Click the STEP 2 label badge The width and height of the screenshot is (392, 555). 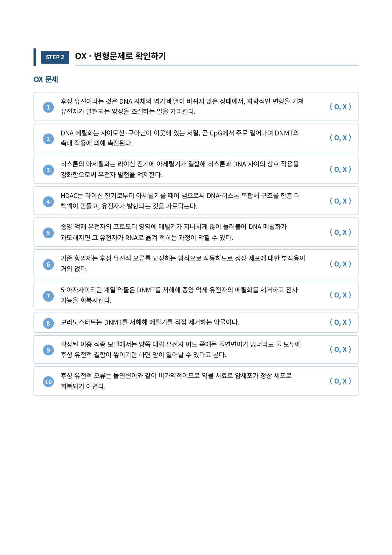(55, 57)
